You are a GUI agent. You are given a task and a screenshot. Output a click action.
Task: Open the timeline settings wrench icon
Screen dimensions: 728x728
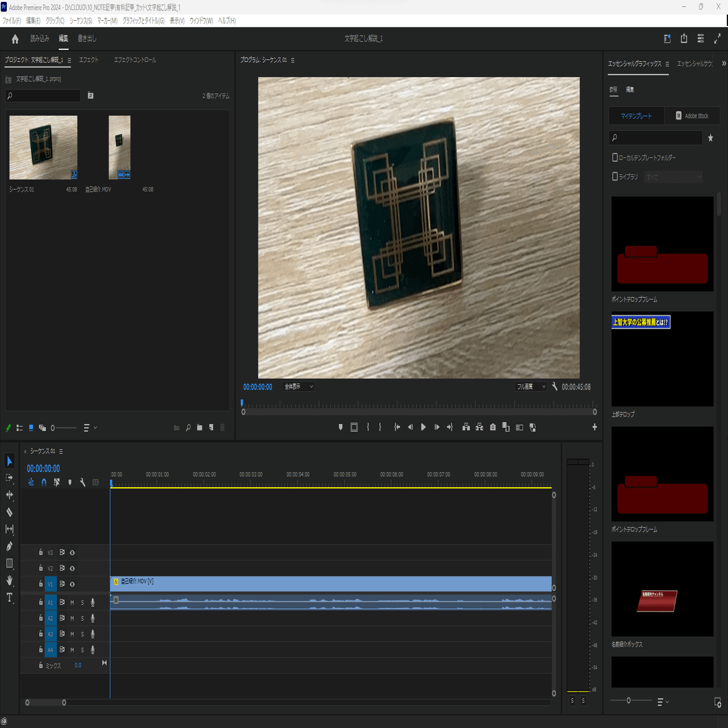83,482
